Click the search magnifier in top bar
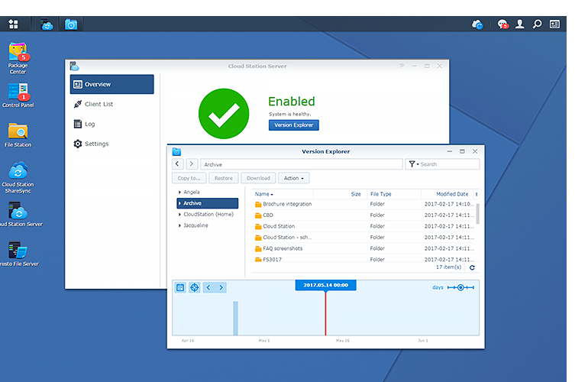The height and width of the screenshot is (382, 588). click(x=538, y=24)
